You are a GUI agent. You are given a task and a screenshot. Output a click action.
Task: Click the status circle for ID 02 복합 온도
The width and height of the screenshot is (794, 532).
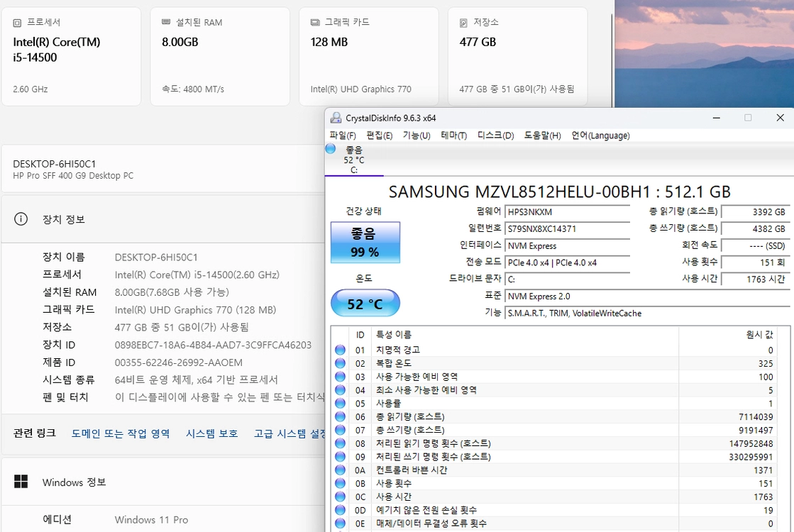tap(341, 363)
